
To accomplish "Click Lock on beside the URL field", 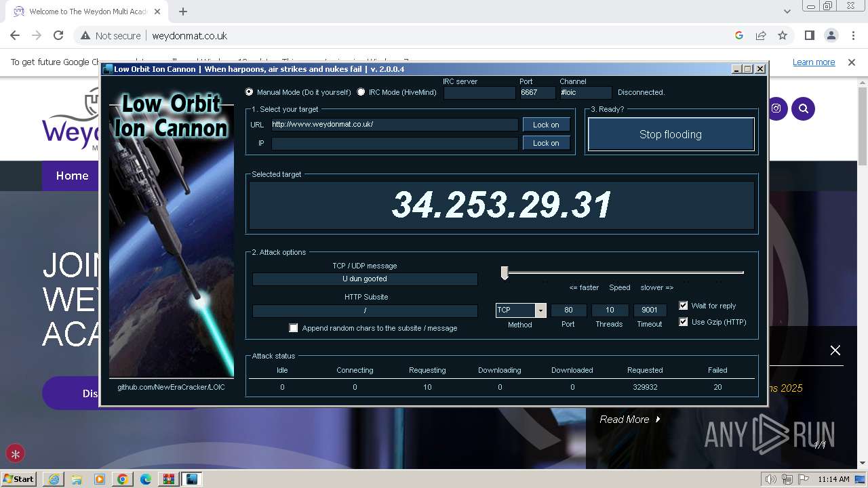I will point(546,125).
